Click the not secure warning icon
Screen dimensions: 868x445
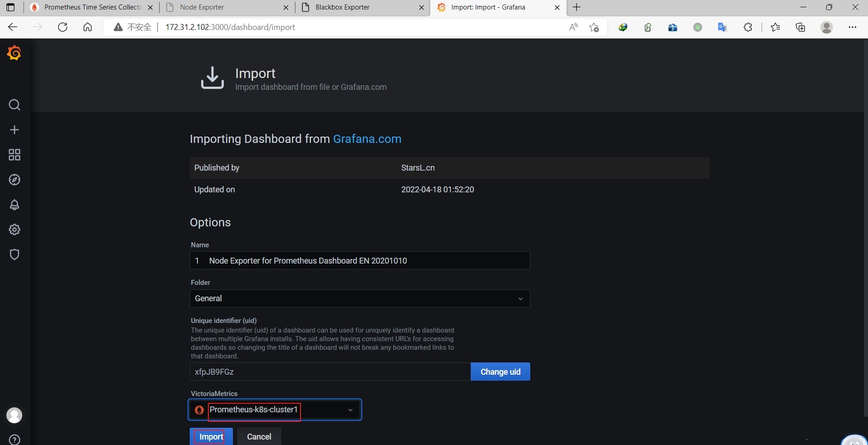coord(118,27)
